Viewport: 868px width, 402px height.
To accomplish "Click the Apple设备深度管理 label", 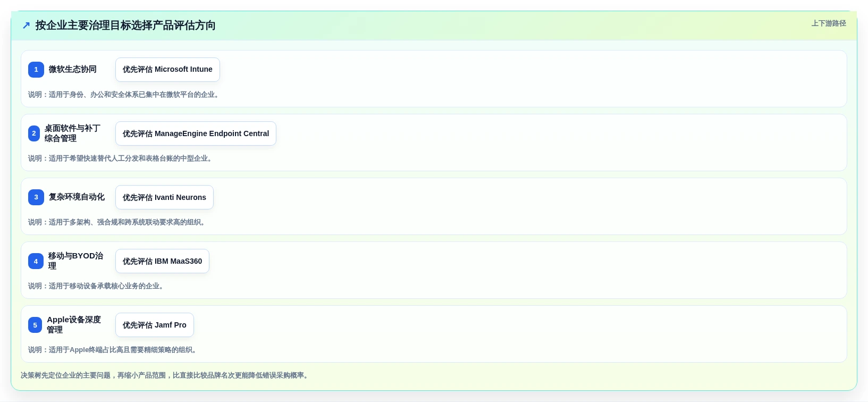I will click(x=74, y=325).
